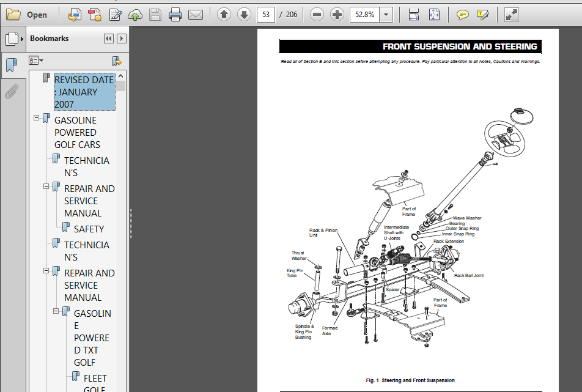Open the zoom level dropdown arrow
This screenshot has width=582, height=392.
click(x=386, y=15)
